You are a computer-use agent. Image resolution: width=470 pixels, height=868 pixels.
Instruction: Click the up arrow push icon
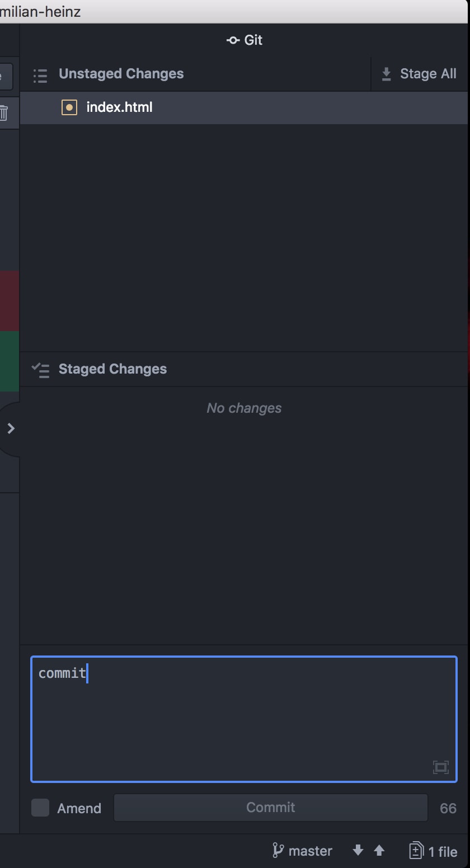coord(379,851)
